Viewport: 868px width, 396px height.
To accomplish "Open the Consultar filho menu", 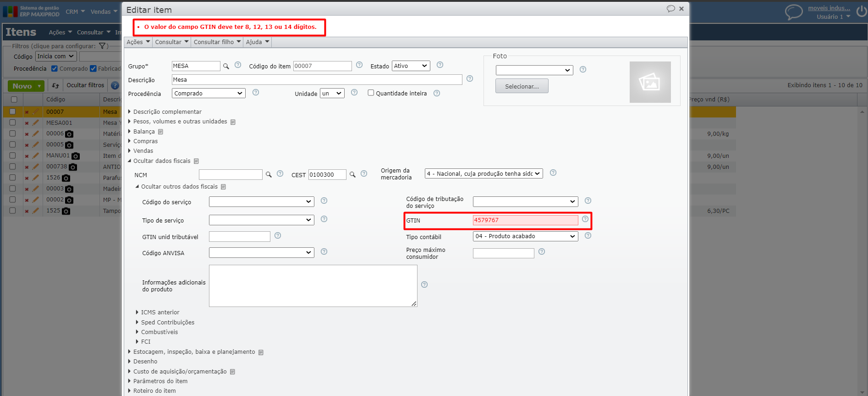I will pos(217,42).
